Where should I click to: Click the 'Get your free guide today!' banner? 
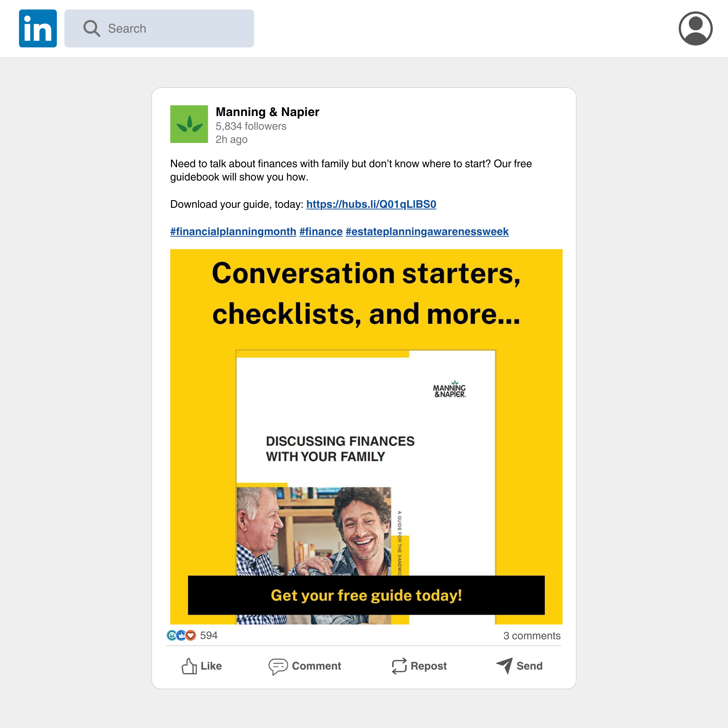click(366, 595)
